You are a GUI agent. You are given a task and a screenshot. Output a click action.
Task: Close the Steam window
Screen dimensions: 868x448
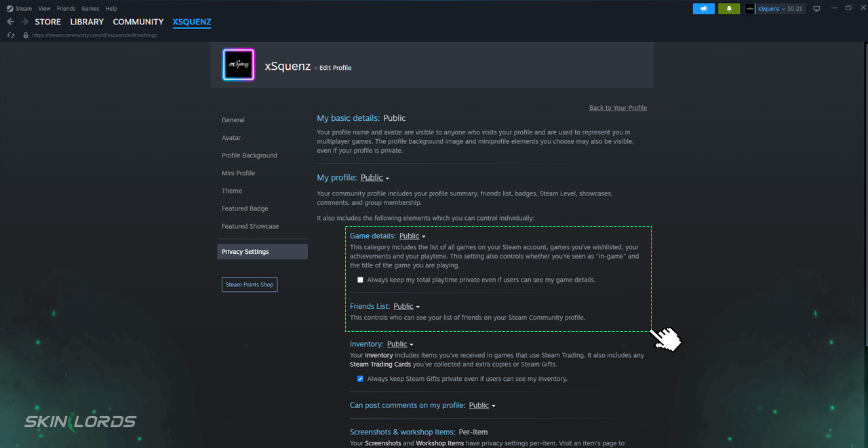pyautogui.click(x=862, y=8)
